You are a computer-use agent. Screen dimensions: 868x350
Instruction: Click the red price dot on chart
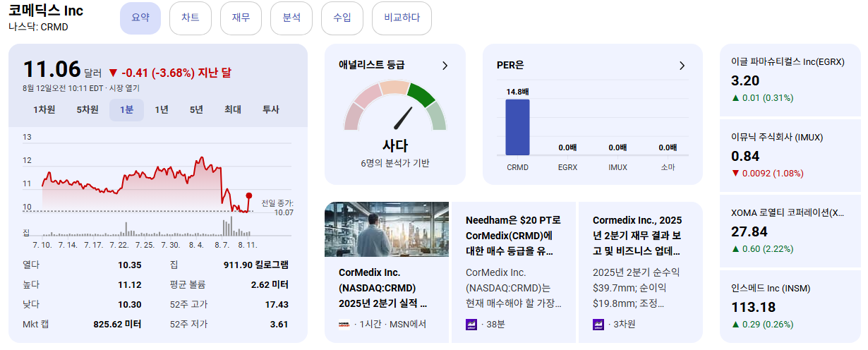tap(249, 195)
